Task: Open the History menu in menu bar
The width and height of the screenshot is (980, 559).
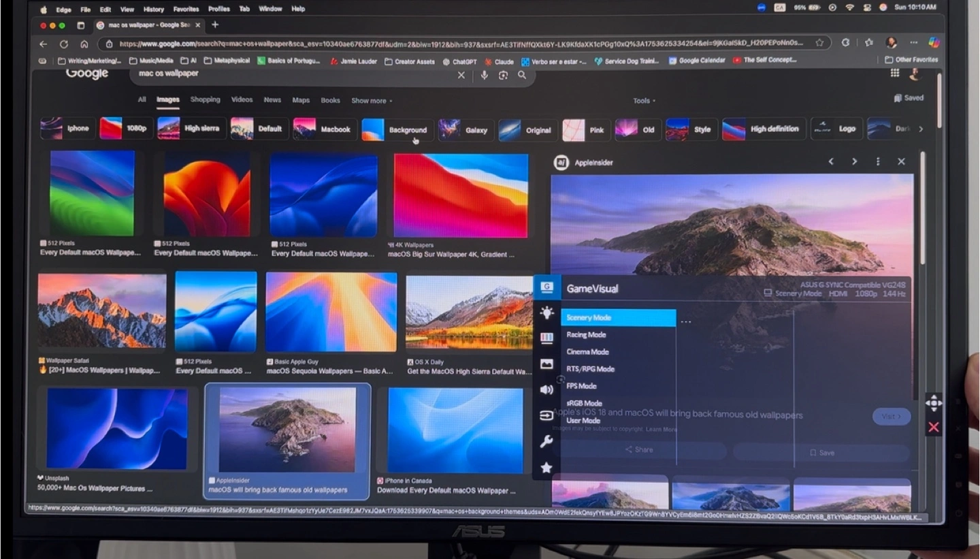Action: point(153,10)
